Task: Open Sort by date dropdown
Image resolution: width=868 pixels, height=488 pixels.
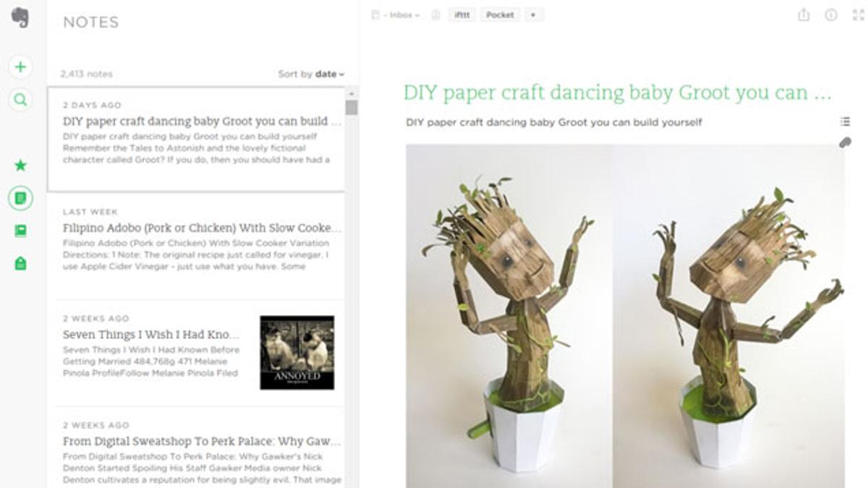Action: [x=311, y=74]
